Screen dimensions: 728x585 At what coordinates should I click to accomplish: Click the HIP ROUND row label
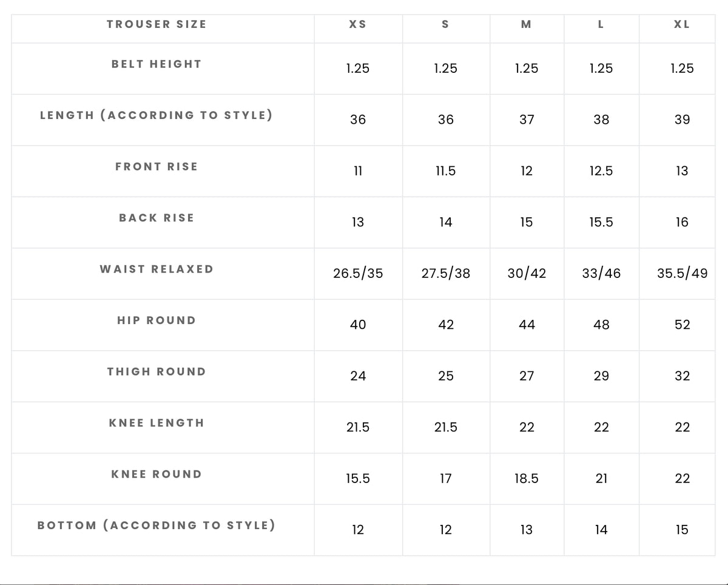(157, 320)
